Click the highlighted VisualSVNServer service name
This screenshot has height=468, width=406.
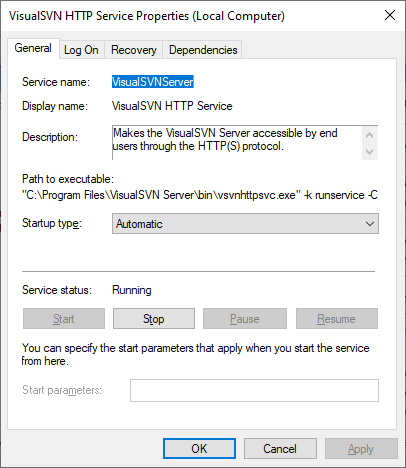point(153,82)
